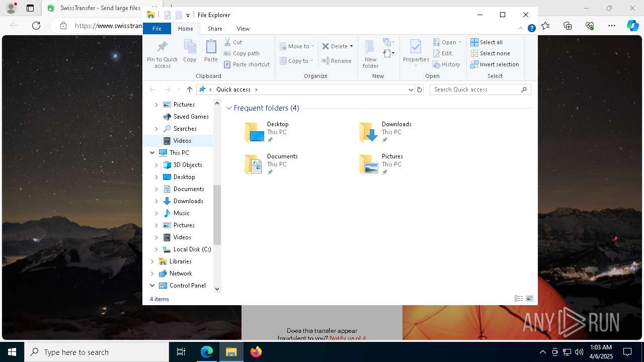Screen dimensions: 644x362
Task: Click the Up navigation arrow
Action: click(x=189, y=89)
